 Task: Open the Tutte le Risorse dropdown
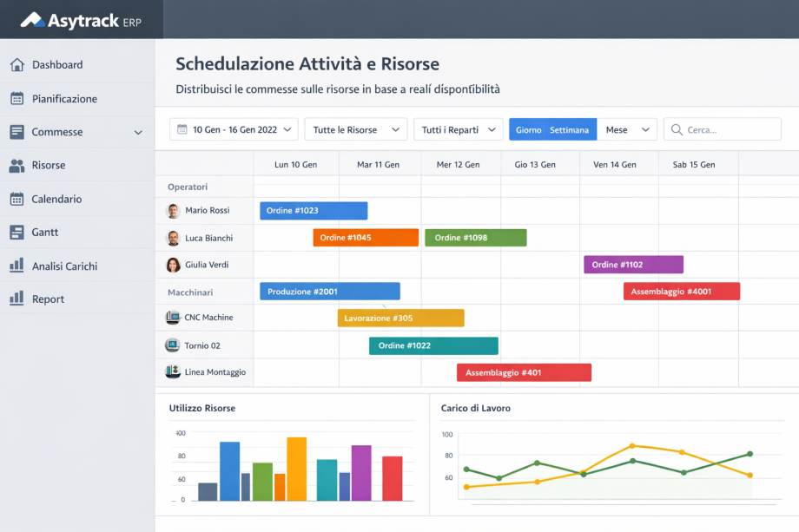point(356,129)
